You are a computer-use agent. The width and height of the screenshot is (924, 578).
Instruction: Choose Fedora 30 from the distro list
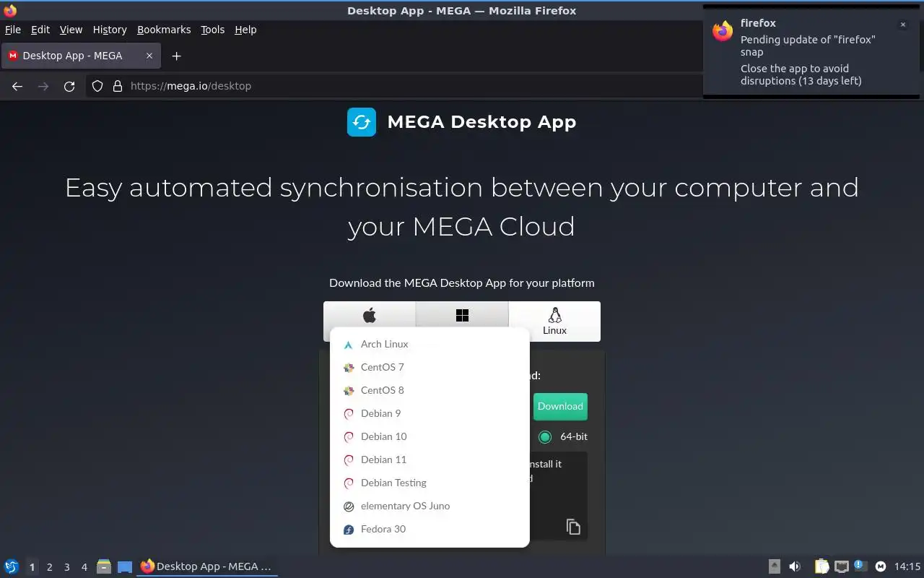click(x=430, y=529)
